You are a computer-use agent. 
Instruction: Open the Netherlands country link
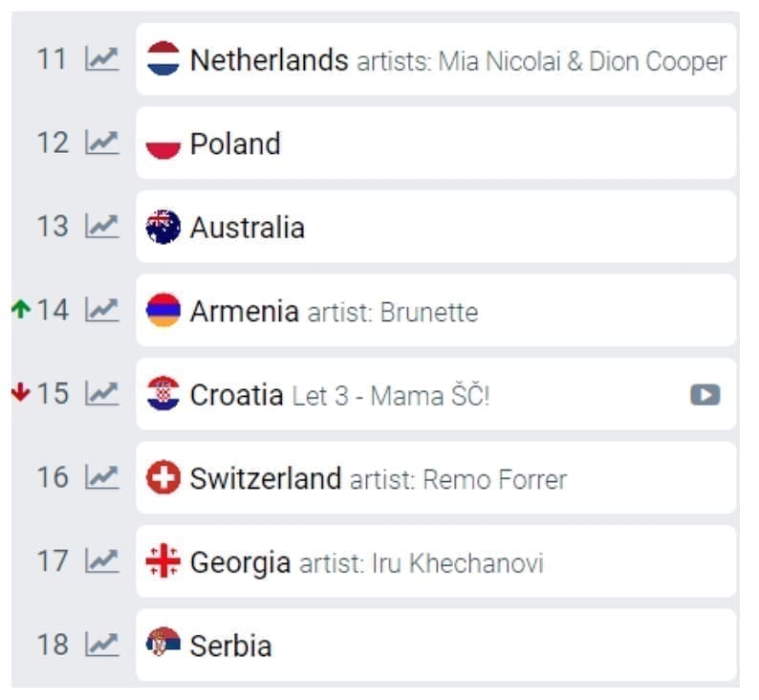[x=269, y=60]
